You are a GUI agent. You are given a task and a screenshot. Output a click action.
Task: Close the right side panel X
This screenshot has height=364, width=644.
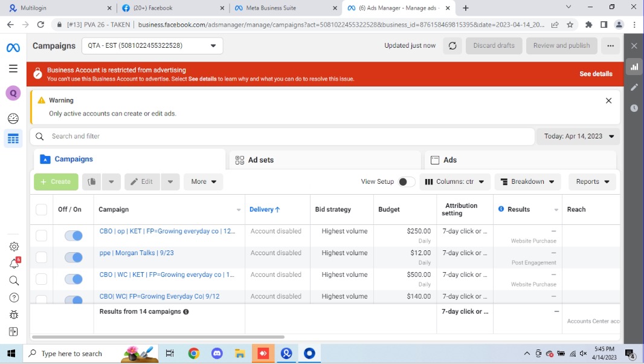634,46
